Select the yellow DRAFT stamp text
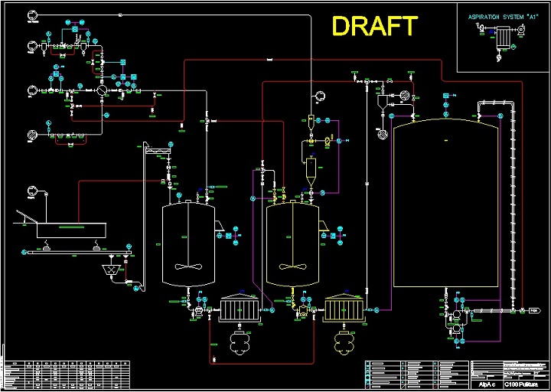This screenshot has width=551, height=392. point(374,26)
